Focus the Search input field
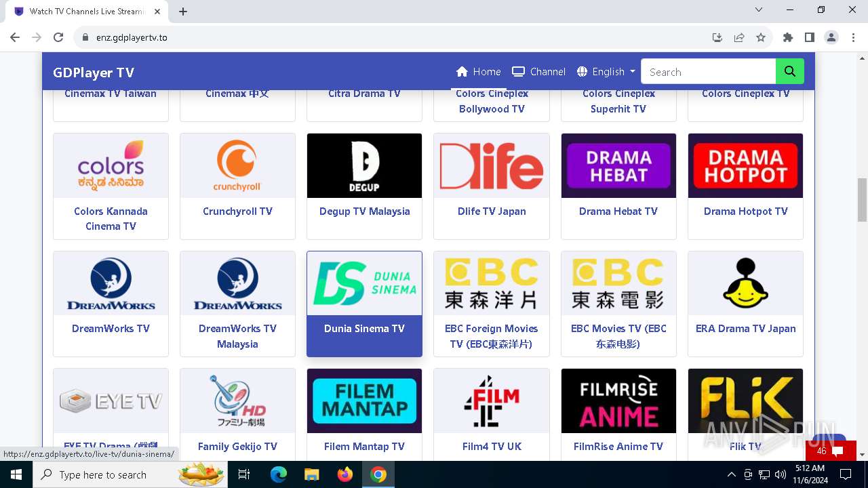The width and height of the screenshot is (868, 488). [x=708, y=72]
